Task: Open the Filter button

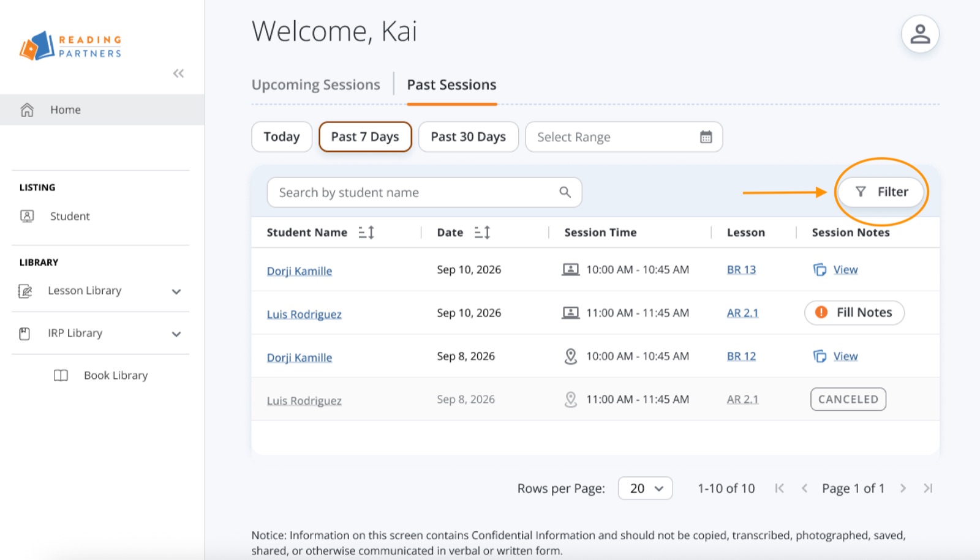Action: [881, 192]
